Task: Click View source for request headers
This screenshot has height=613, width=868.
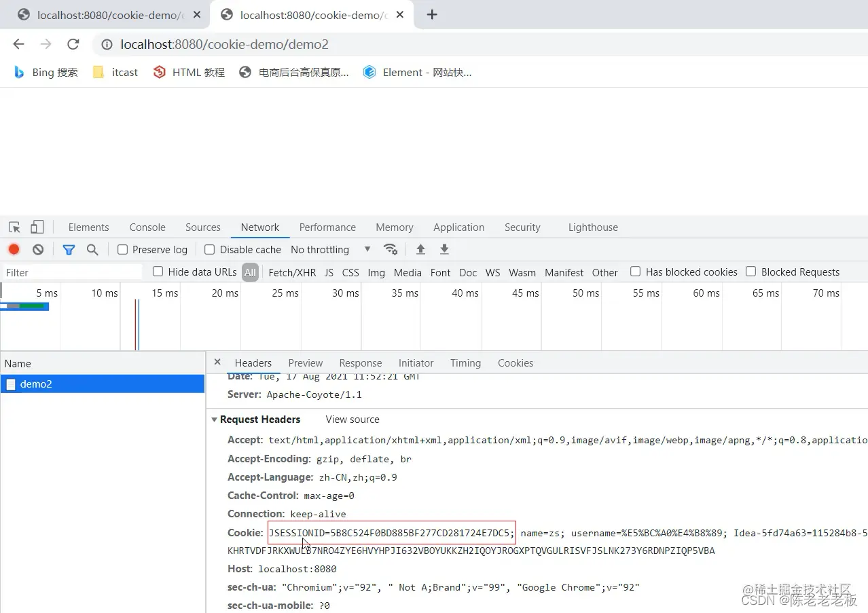Action: coord(352,420)
